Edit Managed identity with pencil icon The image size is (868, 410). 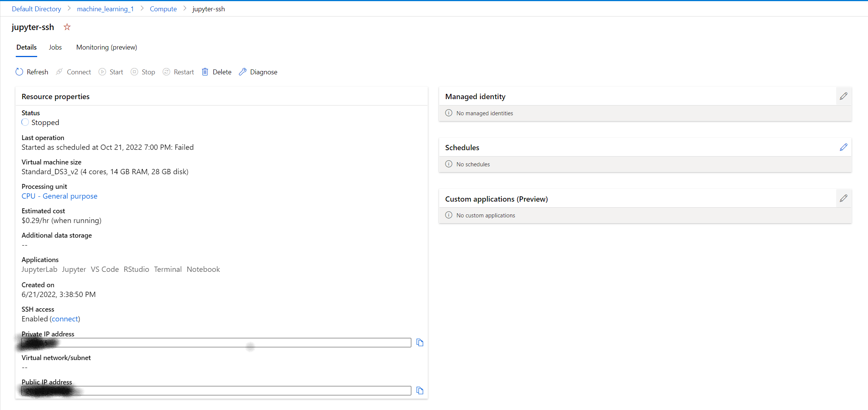(843, 96)
